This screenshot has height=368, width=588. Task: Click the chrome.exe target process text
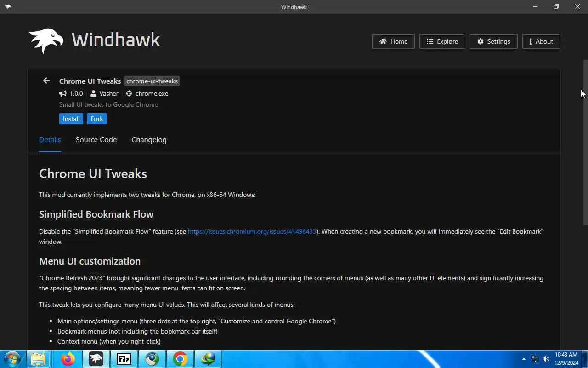(152, 93)
